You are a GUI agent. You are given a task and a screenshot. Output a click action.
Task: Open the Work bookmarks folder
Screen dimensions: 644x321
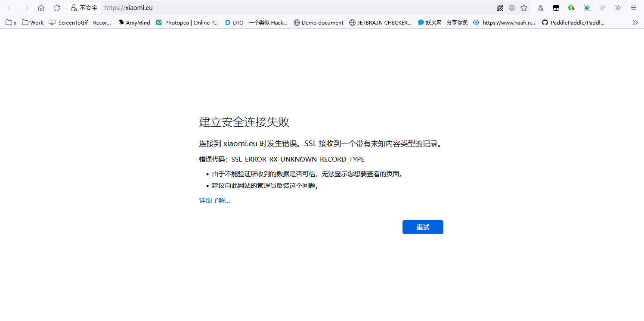click(x=32, y=22)
